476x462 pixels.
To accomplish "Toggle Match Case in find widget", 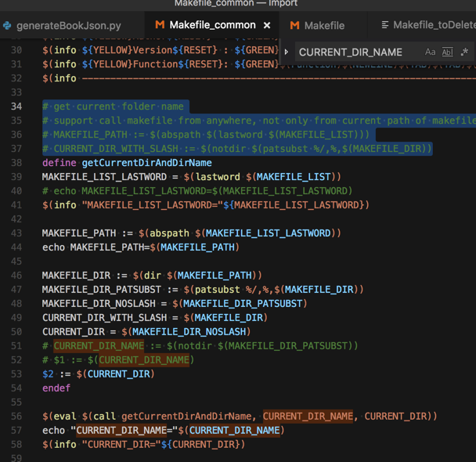I will pyautogui.click(x=430, y=52).
